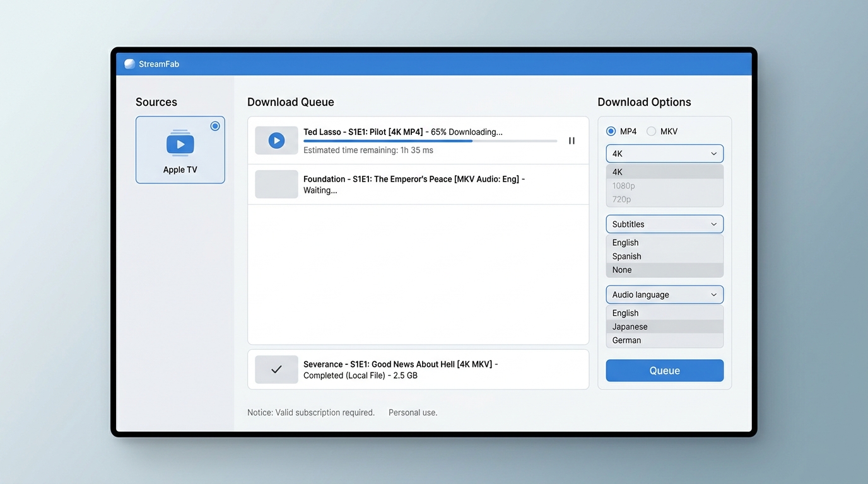
Task: Click the StreamFab logo icon in title bar
Action: tap(129, 64)
